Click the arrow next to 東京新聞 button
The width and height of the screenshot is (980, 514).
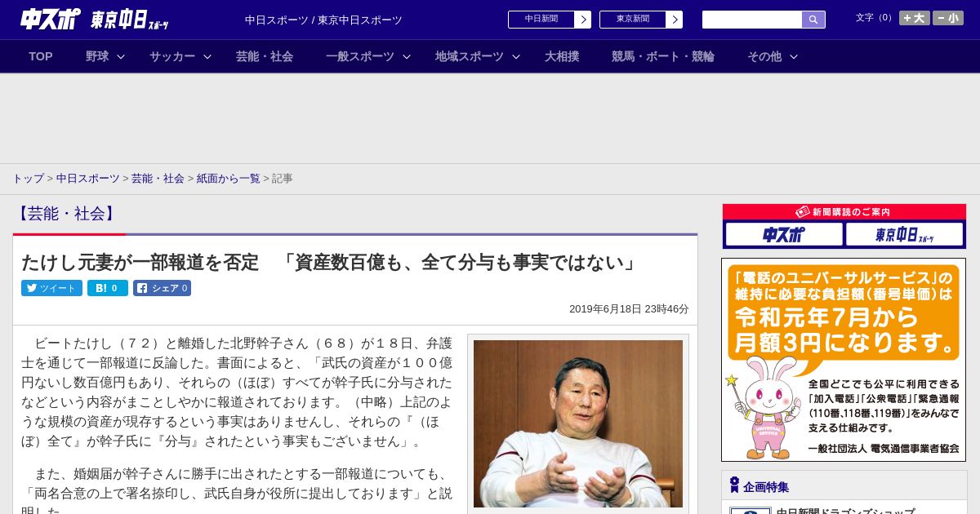coord(674,20)
